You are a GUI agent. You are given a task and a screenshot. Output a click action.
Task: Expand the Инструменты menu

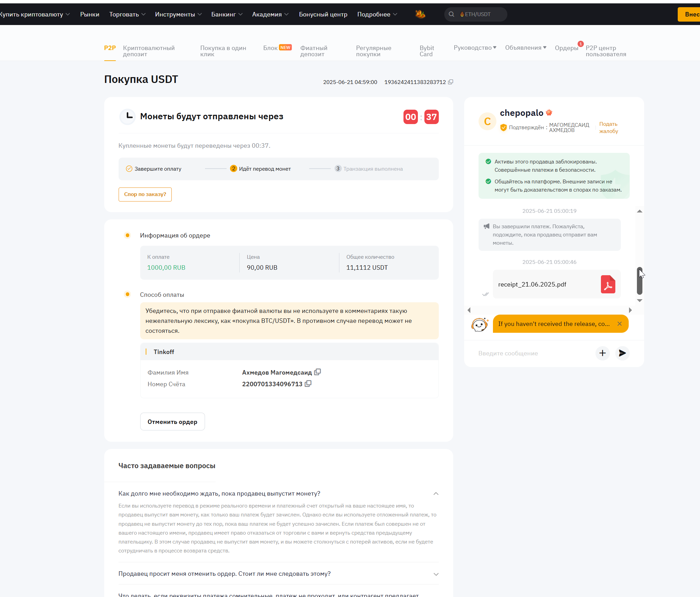click(x=178, y=14)
